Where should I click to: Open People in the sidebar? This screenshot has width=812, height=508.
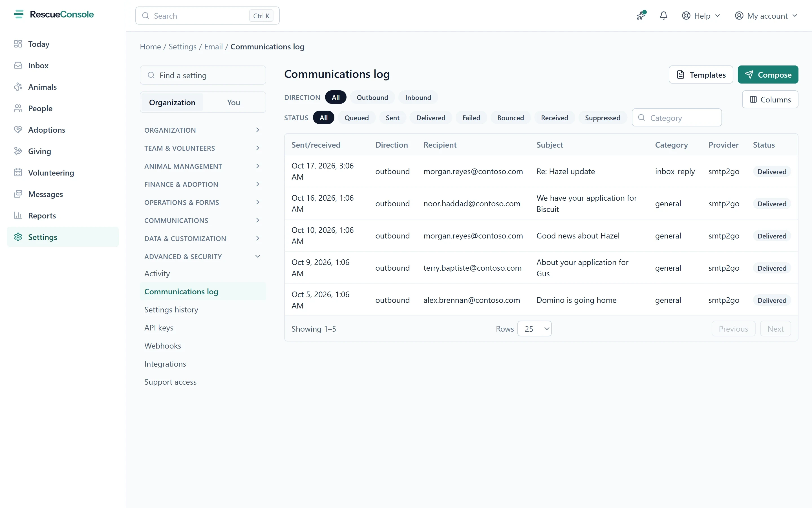click(x=63, y=109)
